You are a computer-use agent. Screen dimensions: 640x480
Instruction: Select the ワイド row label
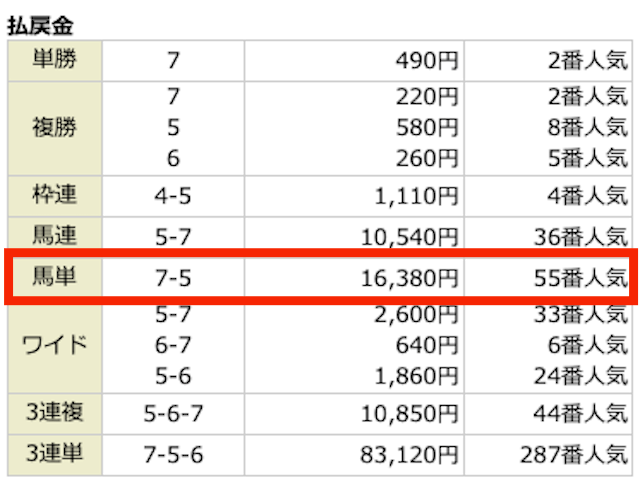coord(55,345)
